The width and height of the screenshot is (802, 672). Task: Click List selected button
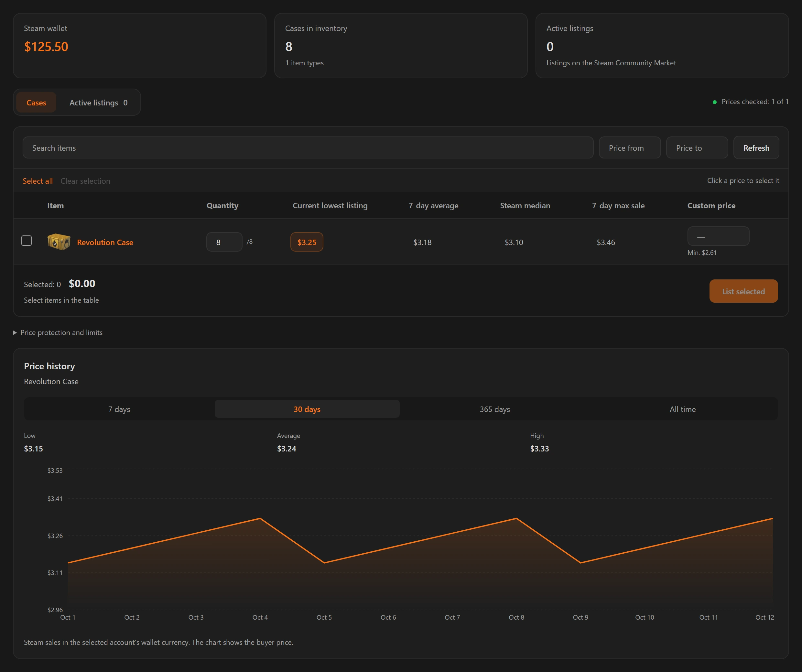pyautogui.click(x=743, y=291)
